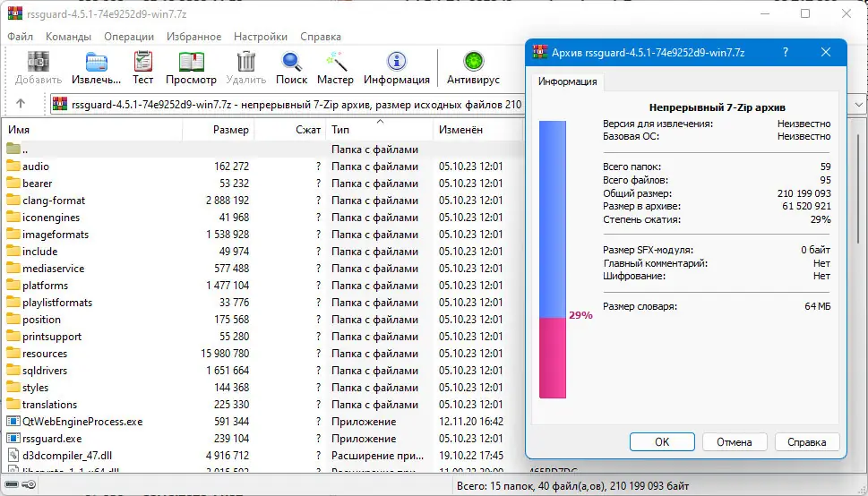868x496 pixels.
Task: Select the iconengines folder icon
Action: (x=13, y=217)
